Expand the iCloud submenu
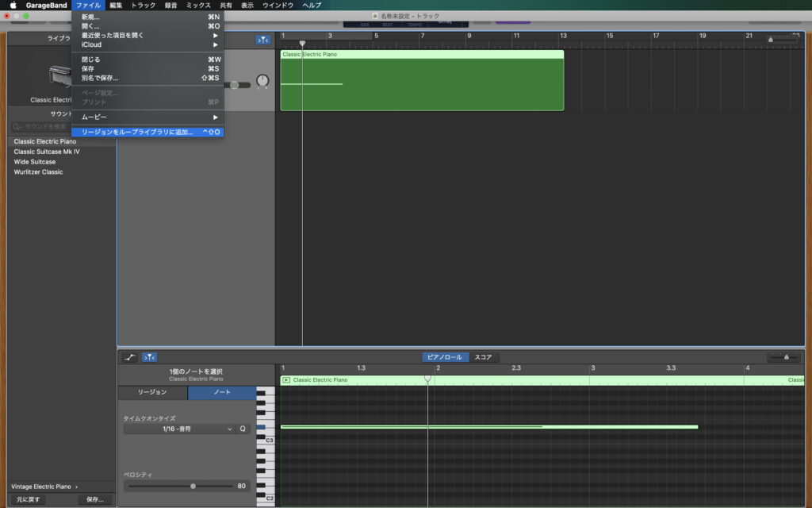 coord(147,44)
